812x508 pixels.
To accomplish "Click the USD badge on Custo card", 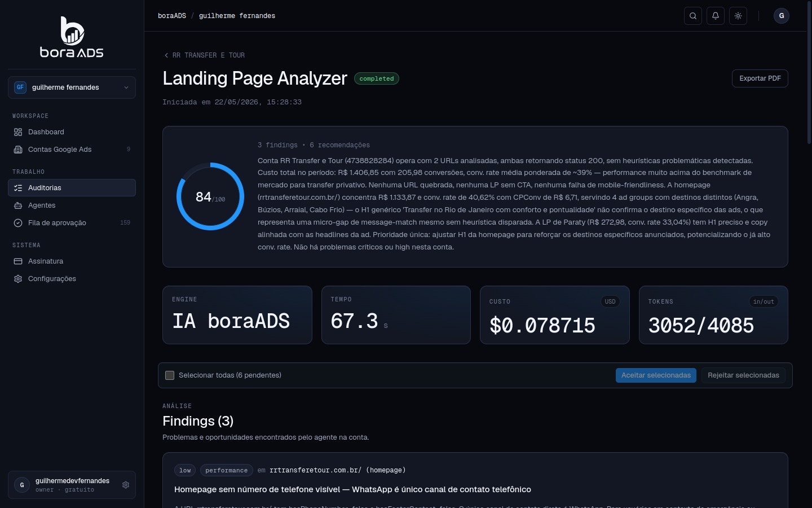I will [x=610, y=301].
